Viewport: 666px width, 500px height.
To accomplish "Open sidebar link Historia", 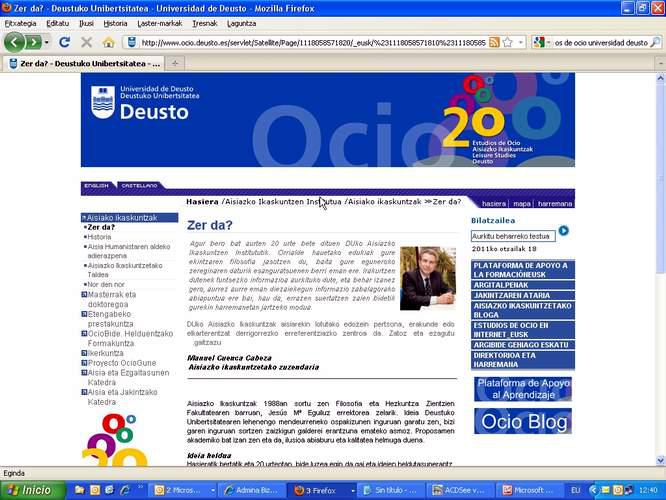I will [x=99, y=237].
